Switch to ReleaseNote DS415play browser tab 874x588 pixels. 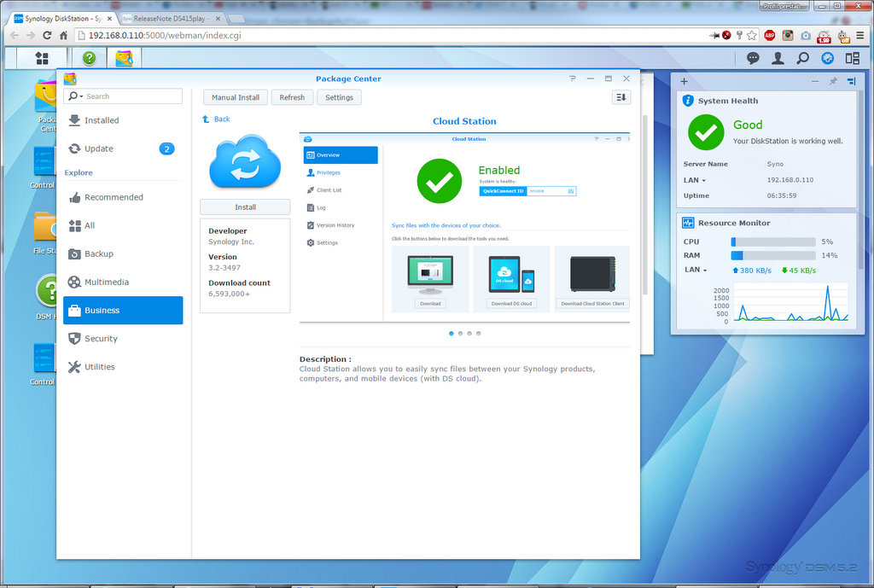[171, 19]
